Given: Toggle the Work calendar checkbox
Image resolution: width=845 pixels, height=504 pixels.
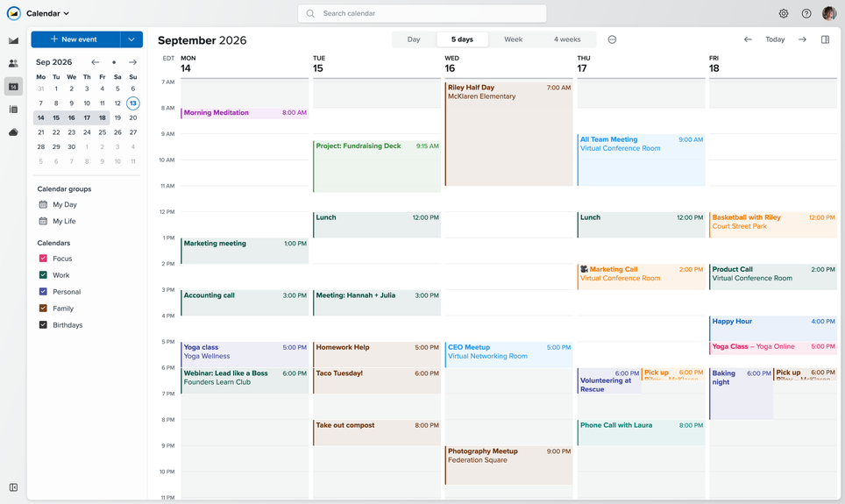Looking at the screenshot, I should point(43,275).
